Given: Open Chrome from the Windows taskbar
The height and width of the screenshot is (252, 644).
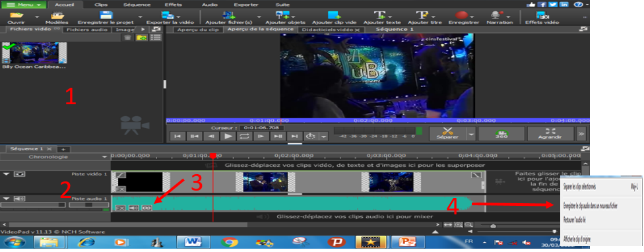Looking at the screenshot, I should [x=229, y=242].
